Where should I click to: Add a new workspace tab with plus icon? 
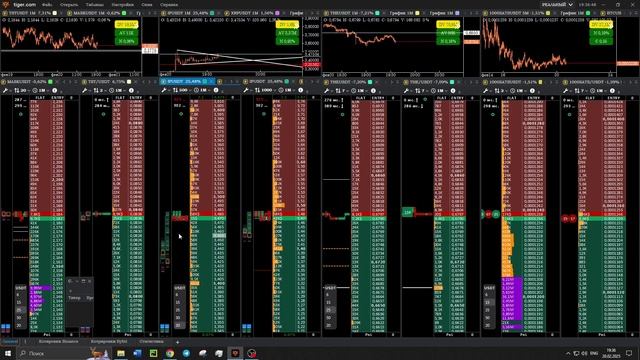(x=177, y=342)
